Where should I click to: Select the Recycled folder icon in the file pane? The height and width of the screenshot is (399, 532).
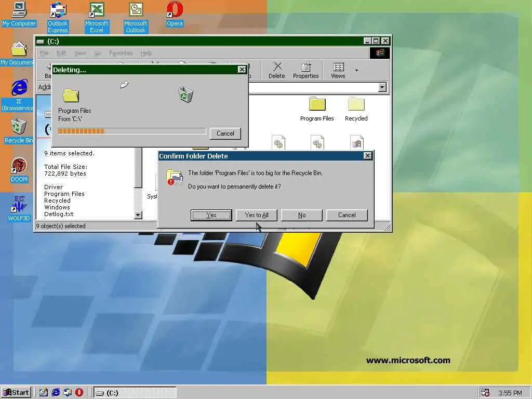pyautogui.click(x=356, y=109)
